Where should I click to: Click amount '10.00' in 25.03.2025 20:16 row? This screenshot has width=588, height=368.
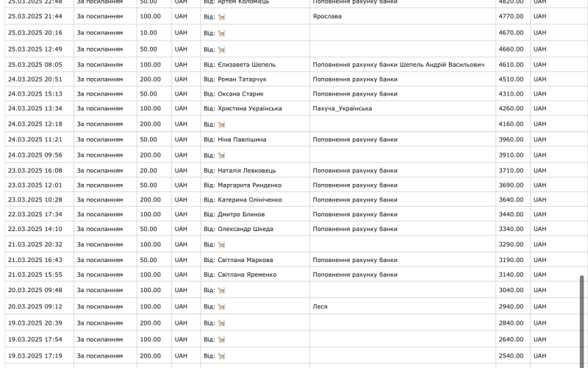(148, 33)
